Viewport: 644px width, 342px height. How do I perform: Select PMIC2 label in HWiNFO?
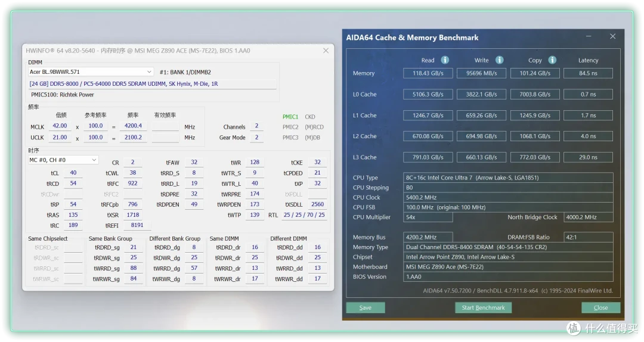tap(290, 127)
